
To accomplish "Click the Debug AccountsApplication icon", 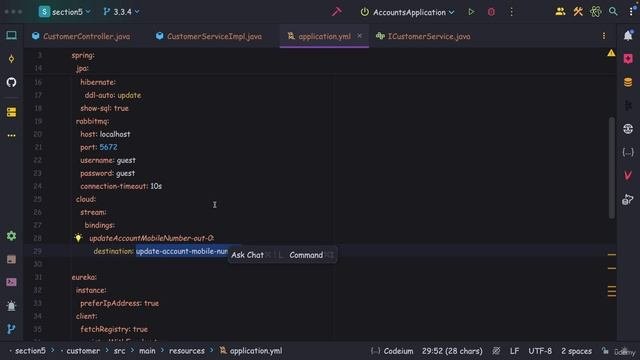I will pyautogui.click(x=491, y=12).
